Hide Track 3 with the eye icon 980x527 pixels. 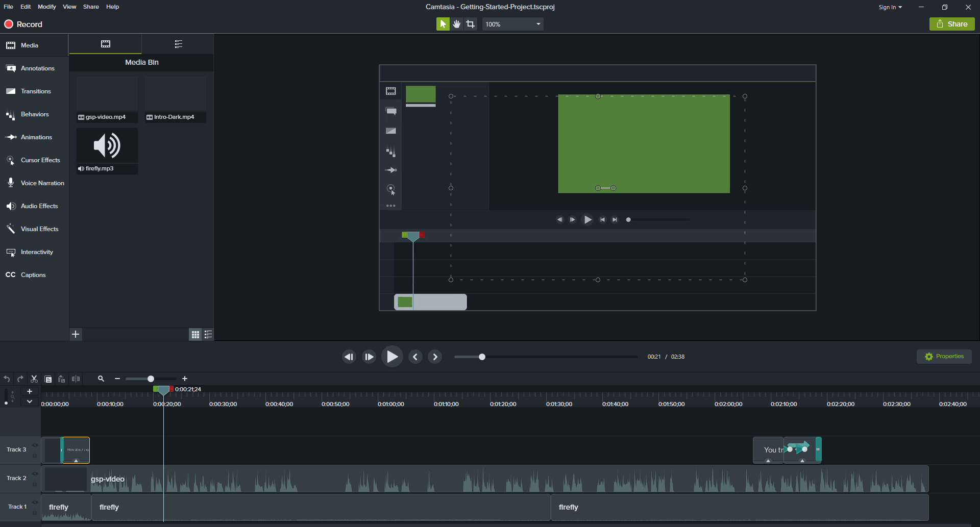click(x=35, y=445)
